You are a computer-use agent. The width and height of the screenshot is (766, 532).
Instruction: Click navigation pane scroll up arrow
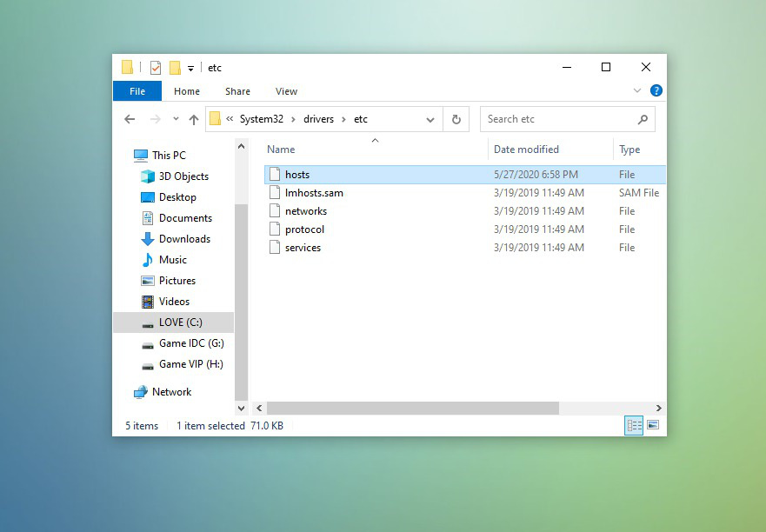coord(242,146)
